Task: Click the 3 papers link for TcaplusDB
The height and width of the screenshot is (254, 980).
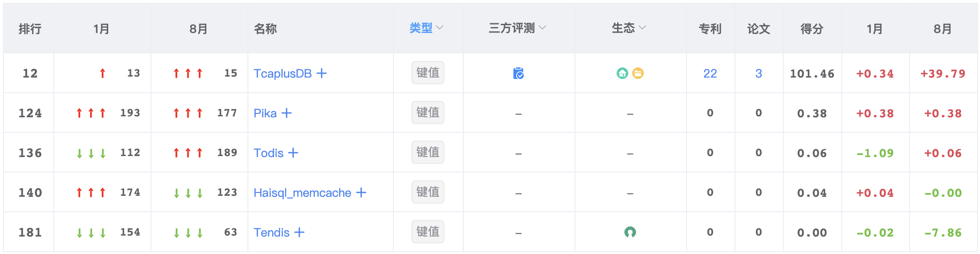Action: point(758,73)
